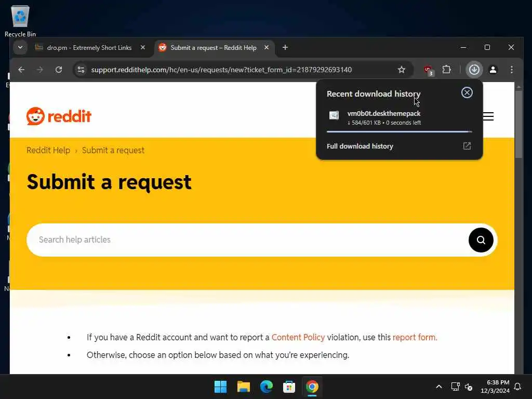Select the Submit a request Reddit Help tab

pyautogui.click(x=214, y=48)
